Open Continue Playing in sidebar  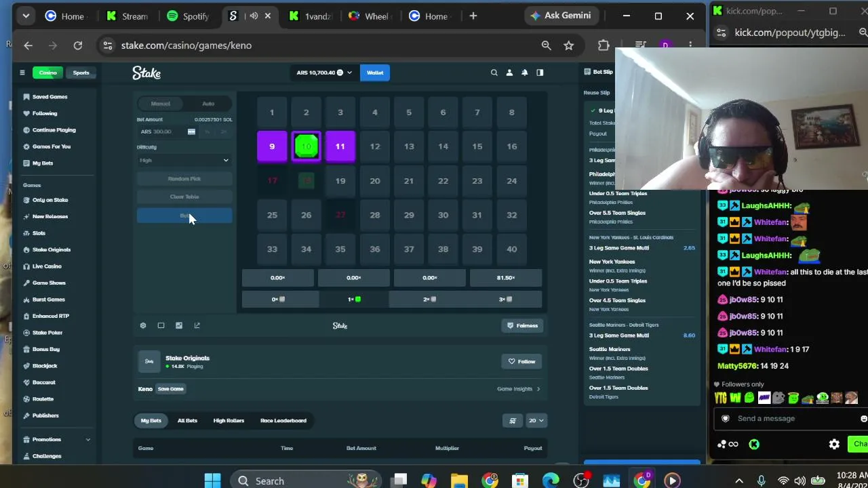[54, 130]
